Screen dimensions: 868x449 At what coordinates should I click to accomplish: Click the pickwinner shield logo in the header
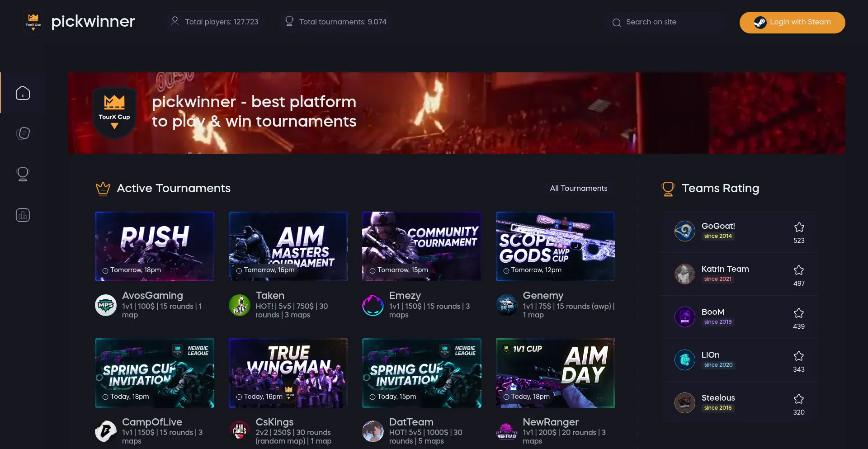tap(33, 22)
